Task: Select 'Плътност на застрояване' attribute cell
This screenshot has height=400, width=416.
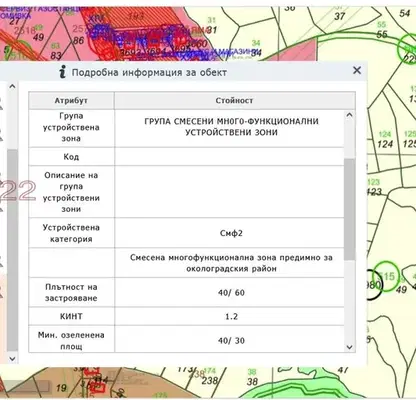Action: click(x=71, y=292)
